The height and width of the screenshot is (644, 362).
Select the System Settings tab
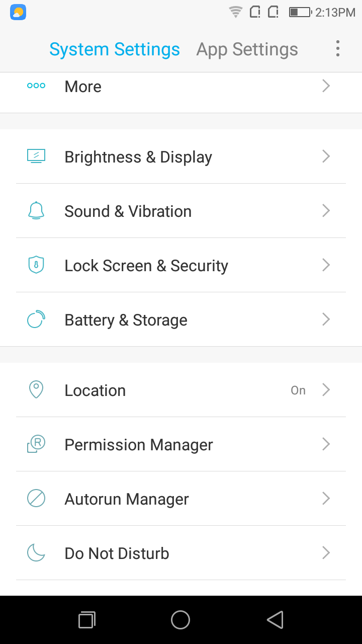tap(115, 49)
